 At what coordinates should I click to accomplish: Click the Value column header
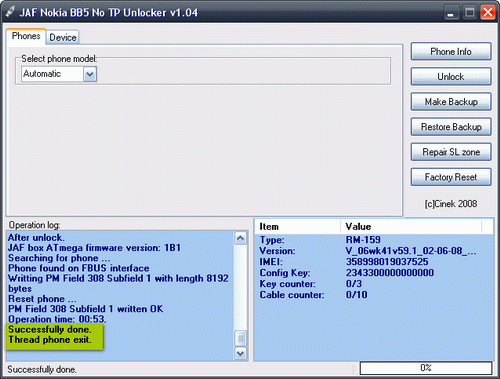(411, 227)
